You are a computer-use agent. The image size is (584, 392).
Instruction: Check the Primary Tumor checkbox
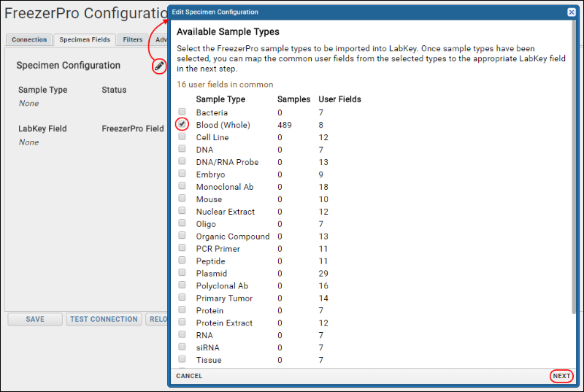pos(182,297)
